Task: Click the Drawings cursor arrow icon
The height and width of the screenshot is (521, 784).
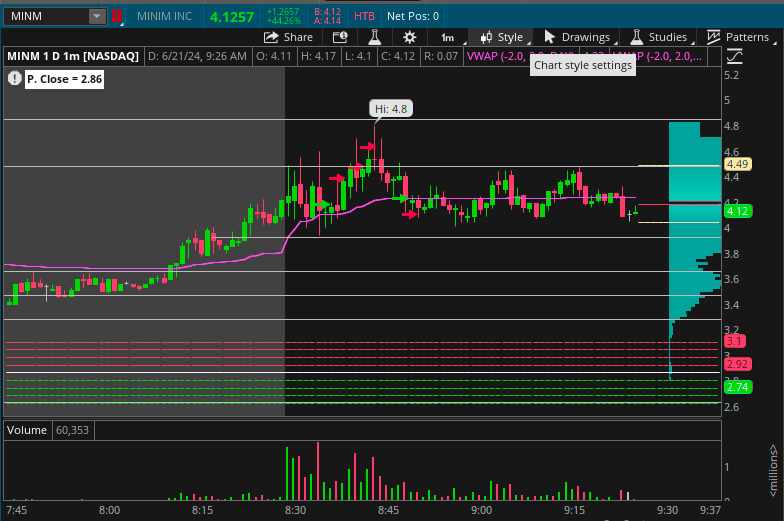Action: pyautogui.click(x=550, y=37)
